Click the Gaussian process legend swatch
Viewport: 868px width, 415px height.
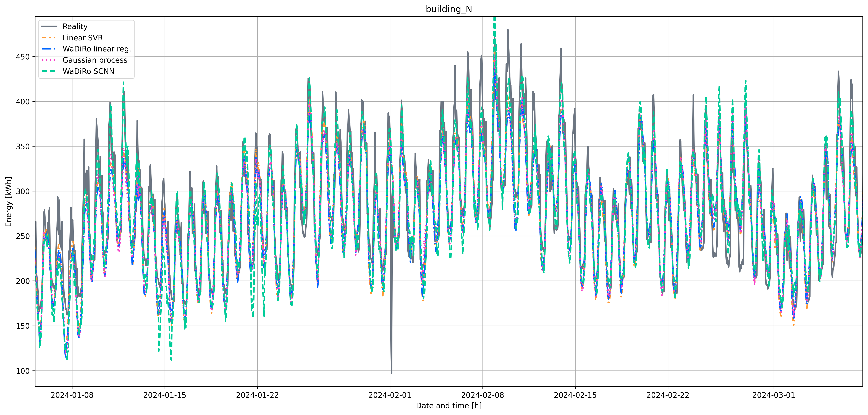(49, 60)
